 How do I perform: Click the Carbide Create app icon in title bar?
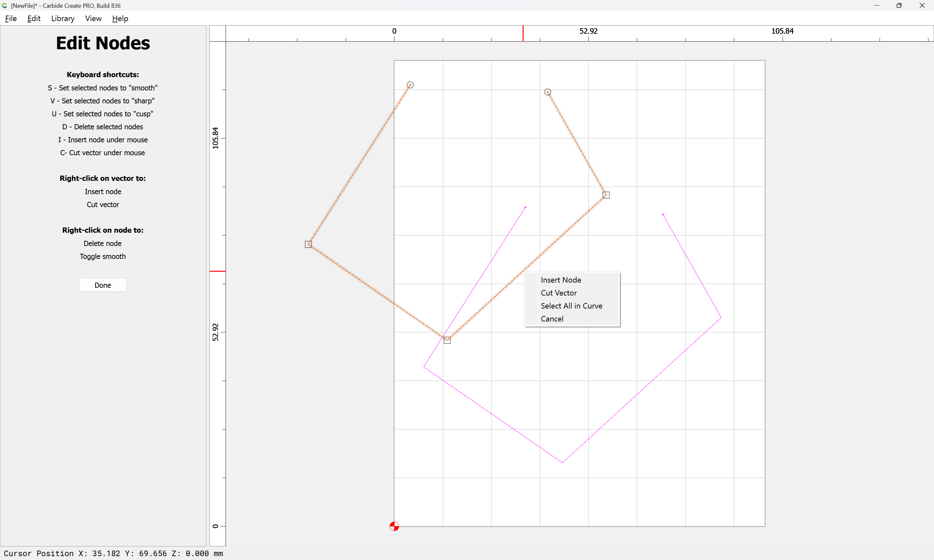[5, 6]
